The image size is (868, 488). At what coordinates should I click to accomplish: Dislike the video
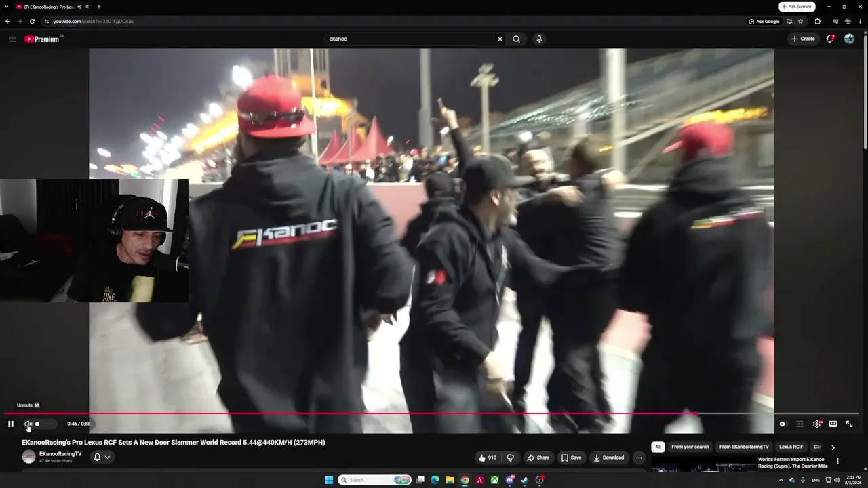click(x=511, y=457)
